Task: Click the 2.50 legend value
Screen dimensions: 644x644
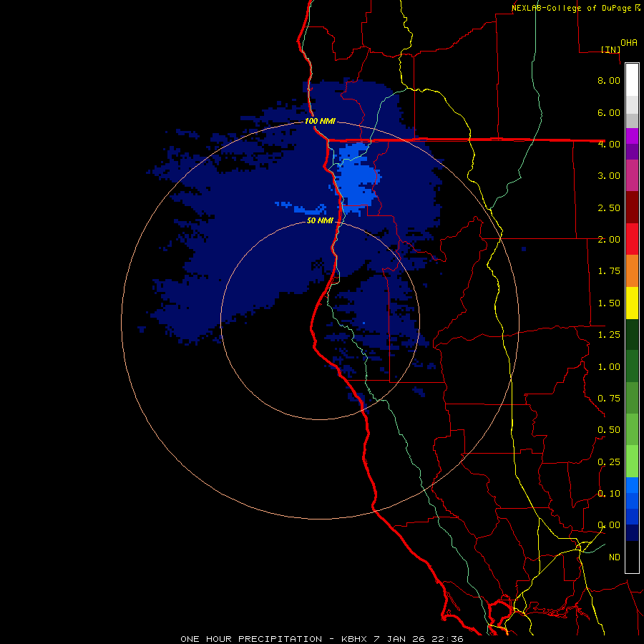Action: coord(609,208)
